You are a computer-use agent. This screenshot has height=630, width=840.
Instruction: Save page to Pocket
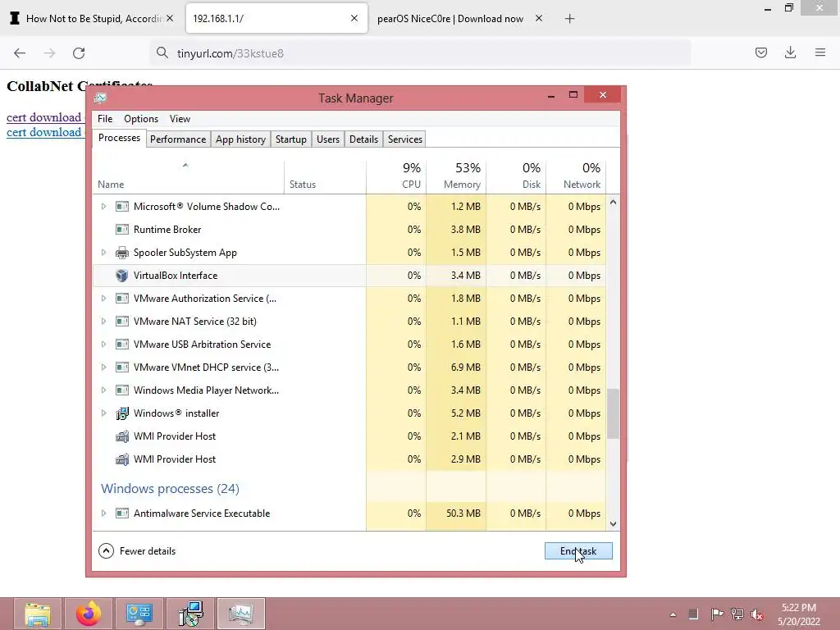761,52
